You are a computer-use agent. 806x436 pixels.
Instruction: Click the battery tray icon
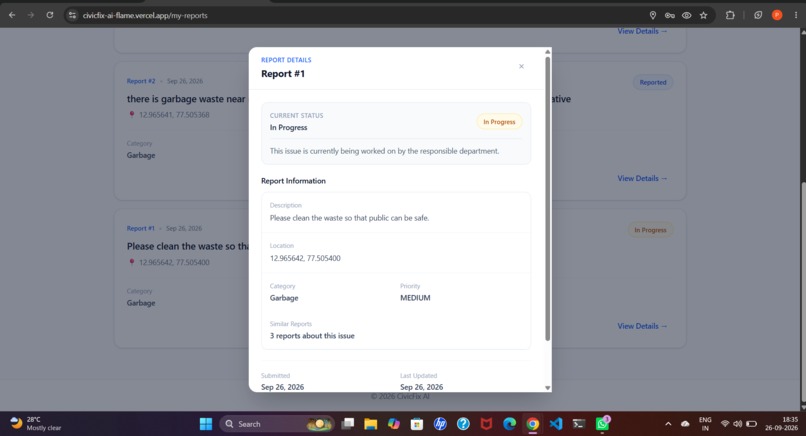[x=752, y=424]
